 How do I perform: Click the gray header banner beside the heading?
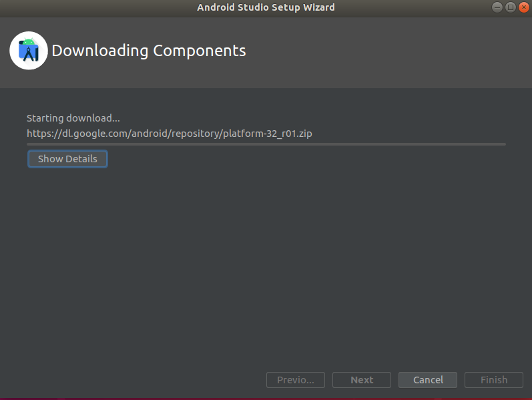tap(386, 53)
